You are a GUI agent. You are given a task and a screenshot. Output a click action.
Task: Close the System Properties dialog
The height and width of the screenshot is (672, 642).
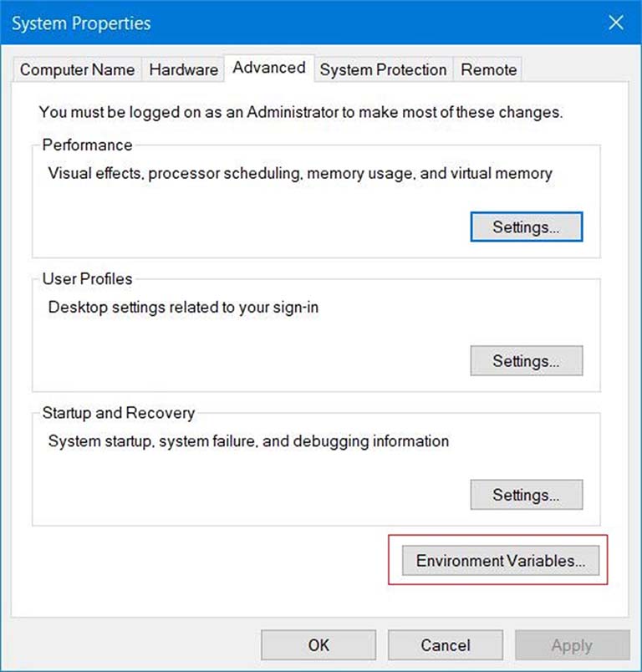pyautogui.click(x=616, y=23)
